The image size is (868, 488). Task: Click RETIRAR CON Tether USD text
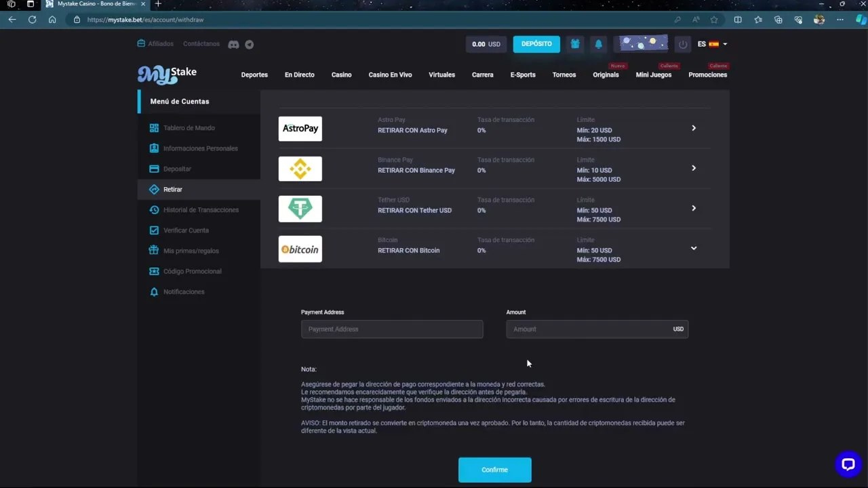point(414,210)
